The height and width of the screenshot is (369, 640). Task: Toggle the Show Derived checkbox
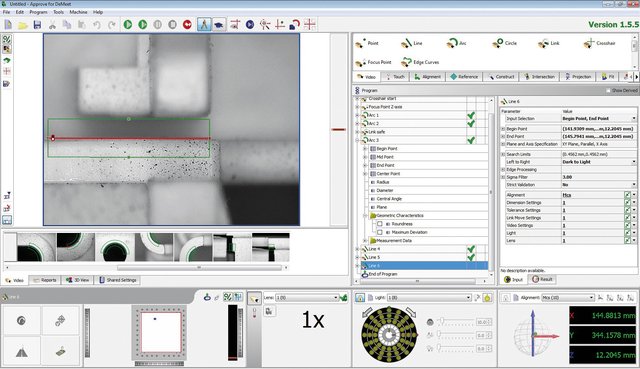coord(608,90)
